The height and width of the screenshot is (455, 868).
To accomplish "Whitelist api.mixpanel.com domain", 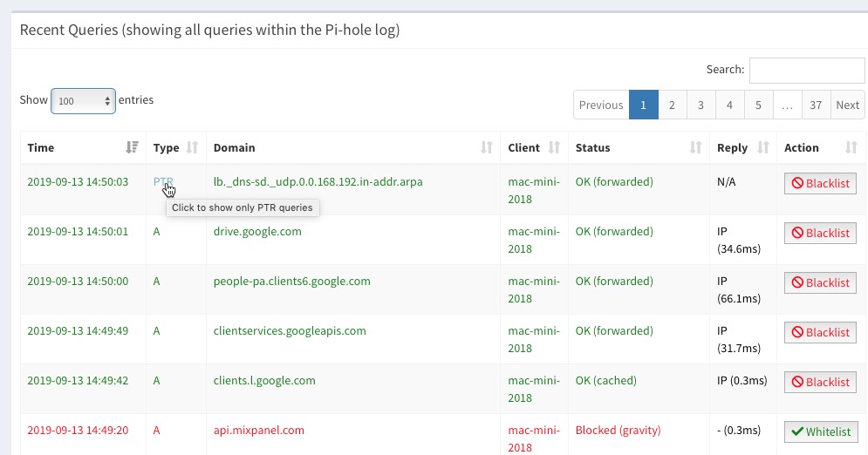I will [x=821, y=431].
